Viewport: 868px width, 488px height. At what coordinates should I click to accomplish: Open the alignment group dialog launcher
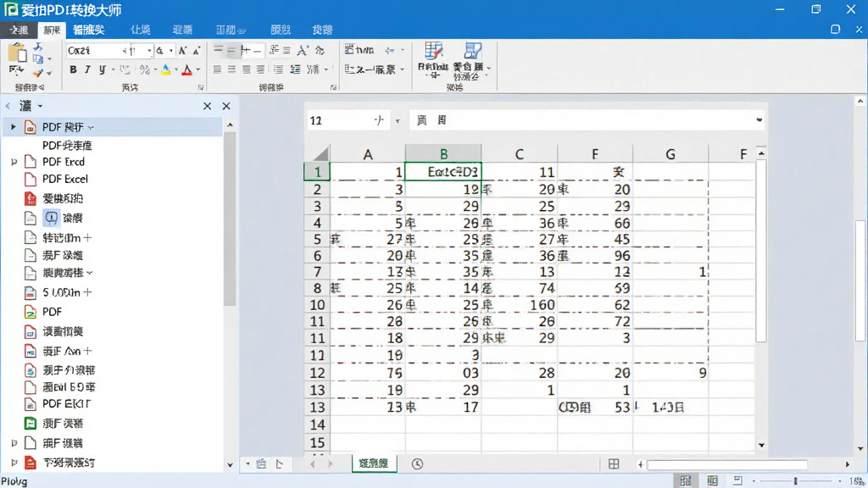point(333,87)
